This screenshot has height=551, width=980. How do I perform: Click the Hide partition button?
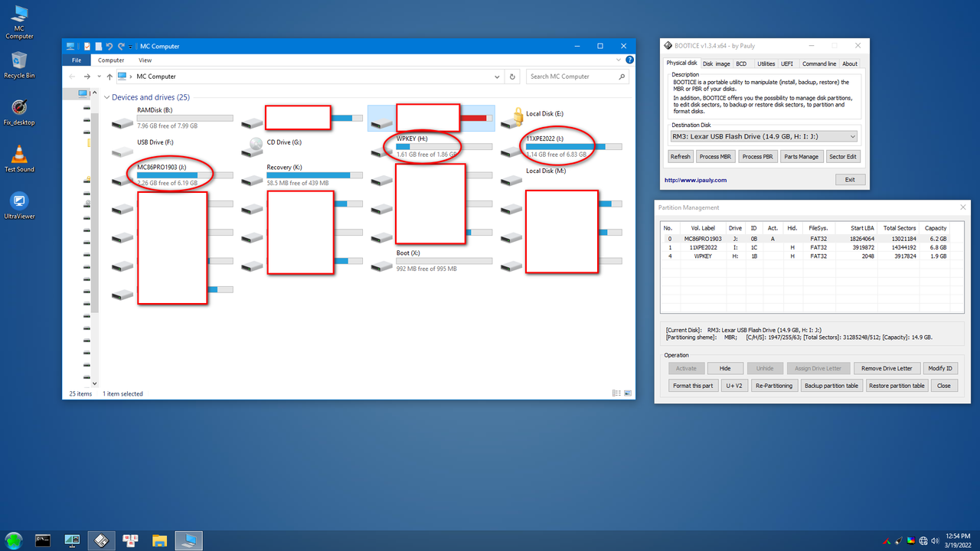point(725,368)
